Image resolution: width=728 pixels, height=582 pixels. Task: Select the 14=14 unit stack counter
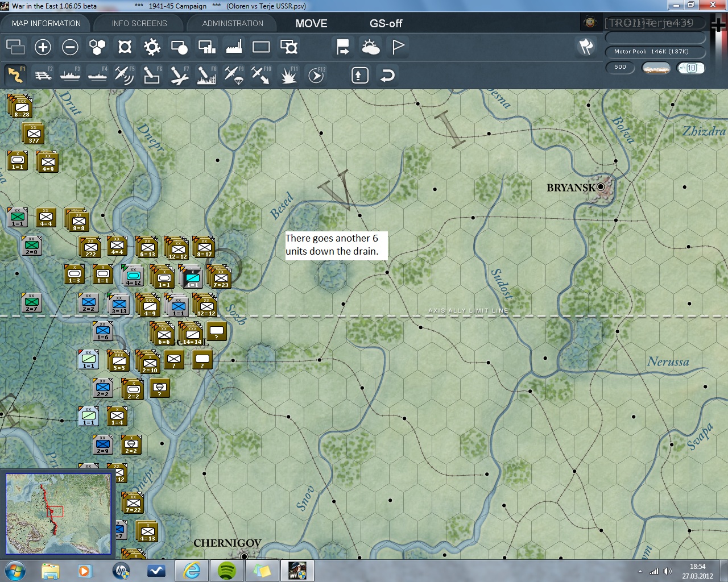pos(191,333)
